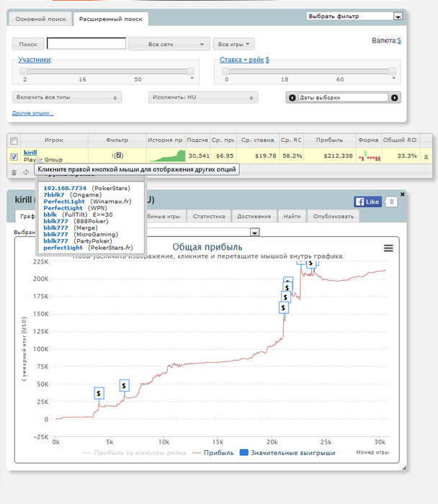
Task: Click the trash icon below the player row
Action: (x=14, y=172)
